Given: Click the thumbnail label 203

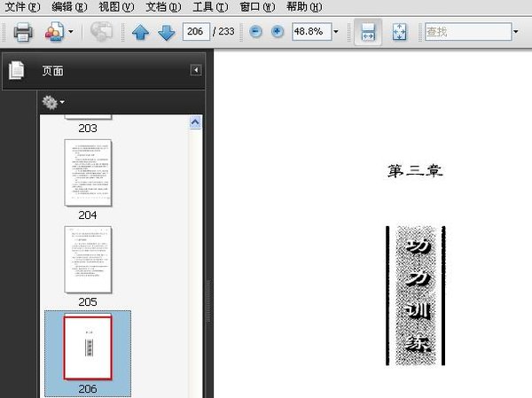Looking at the screenshot, I should coord(88,129).
